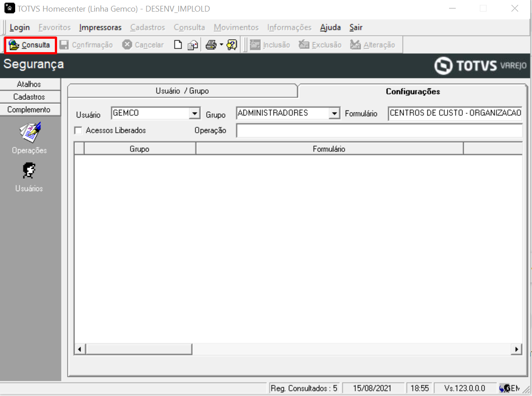Click the grid's right scroll arrow
The height and width of the screenshot is (396, 532).
pos(516,349)
